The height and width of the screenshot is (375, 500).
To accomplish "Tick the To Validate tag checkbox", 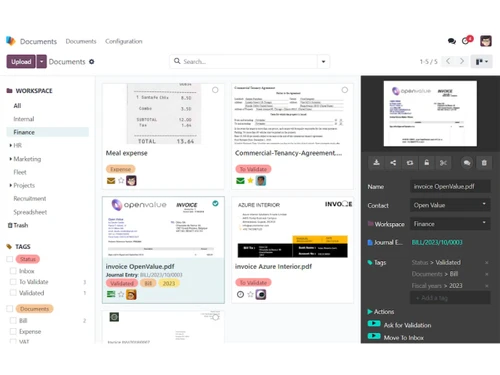I will click(13, 282).
